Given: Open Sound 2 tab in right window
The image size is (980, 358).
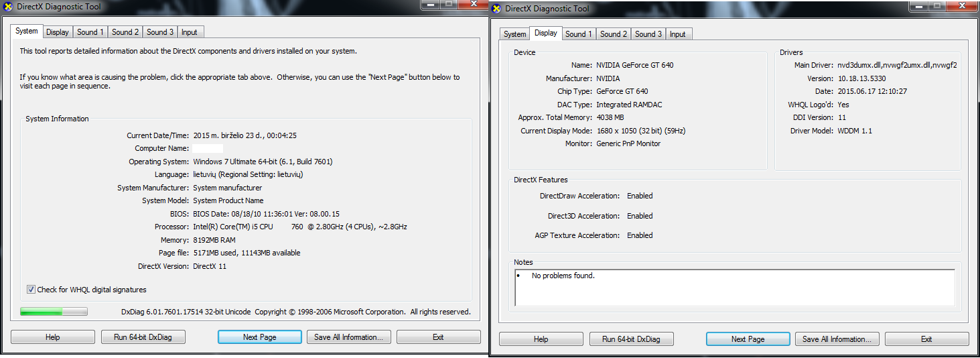Looking at the screenshot, I should click(614, 34).
